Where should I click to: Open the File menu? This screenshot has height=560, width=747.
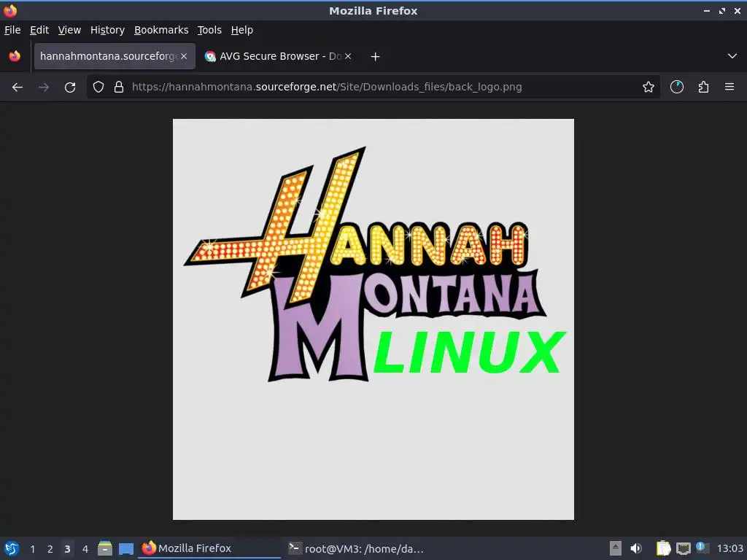coord(12,30)
